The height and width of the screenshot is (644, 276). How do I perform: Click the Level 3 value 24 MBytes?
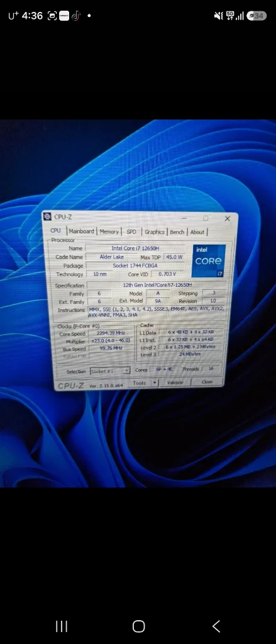[x=190, y=353]
